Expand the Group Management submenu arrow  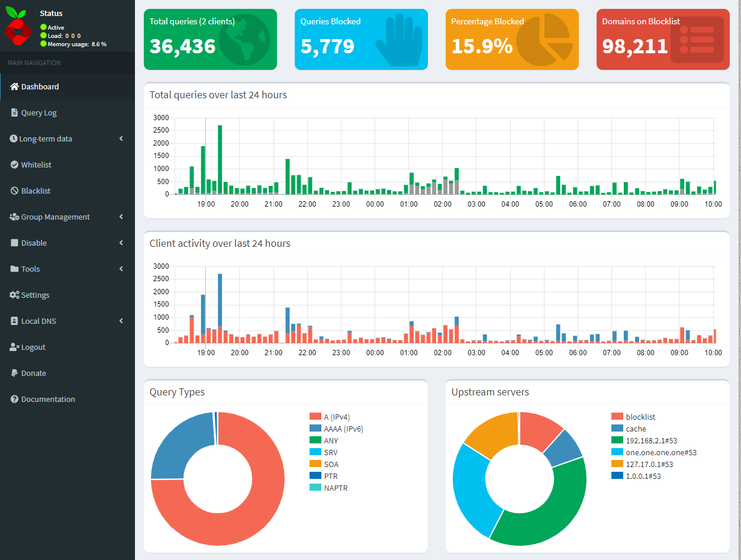pyautogui.click(x=121, y=217)
